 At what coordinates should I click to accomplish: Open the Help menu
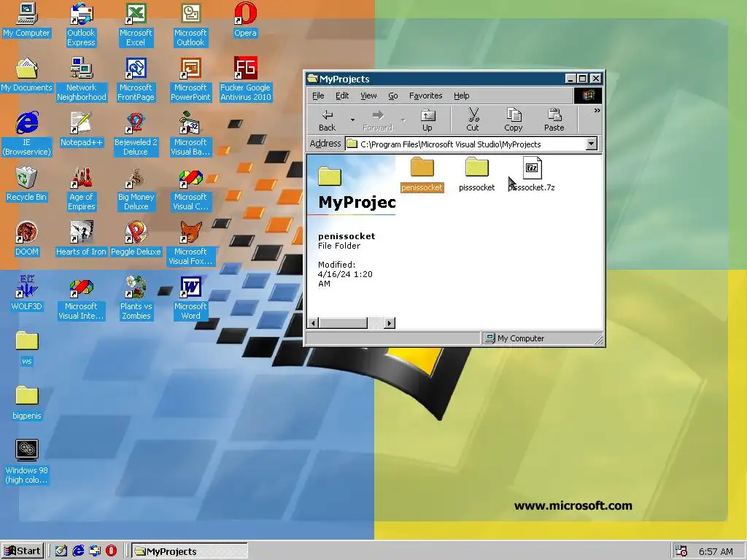(x=461, y=96)
